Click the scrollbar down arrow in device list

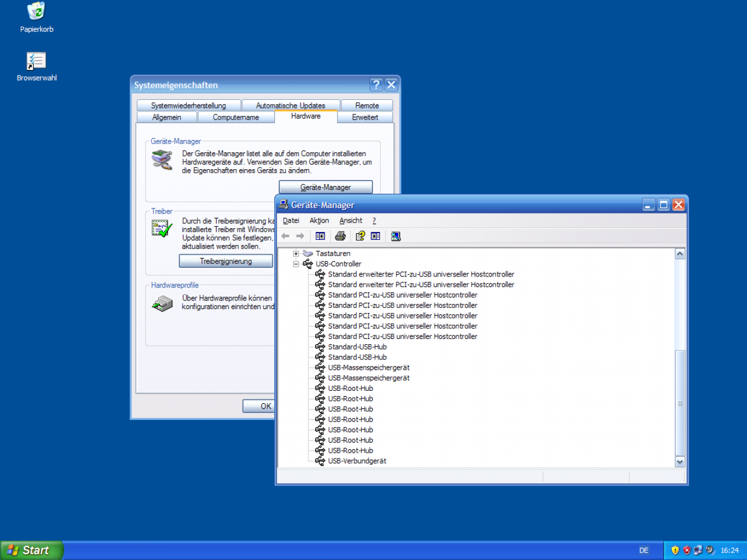(x=680, y=462)
